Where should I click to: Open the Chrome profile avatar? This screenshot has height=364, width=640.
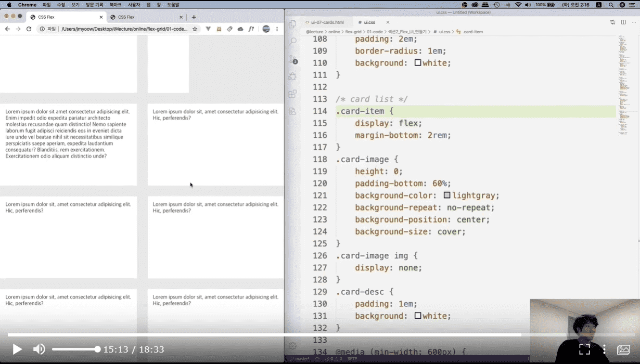pos(266,29)
